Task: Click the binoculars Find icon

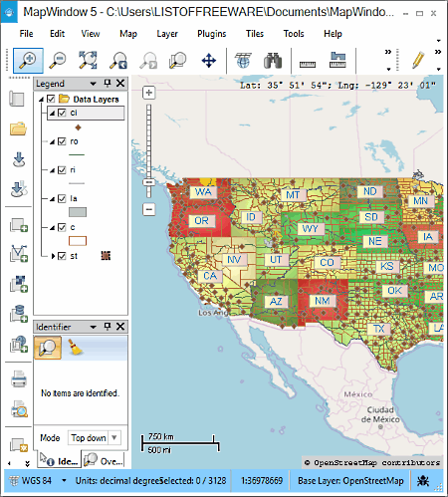Action: coord(273,61)
